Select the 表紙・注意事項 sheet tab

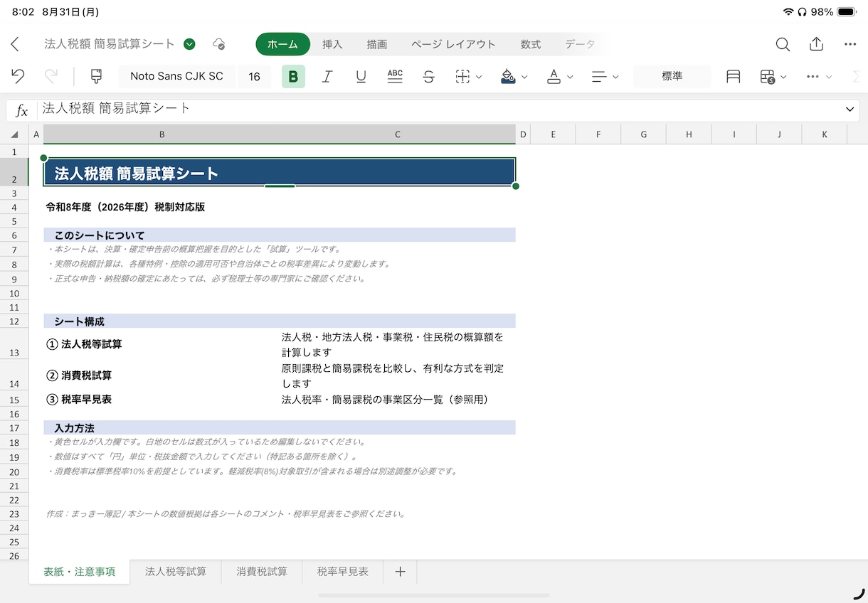click(x=79, y=572)
